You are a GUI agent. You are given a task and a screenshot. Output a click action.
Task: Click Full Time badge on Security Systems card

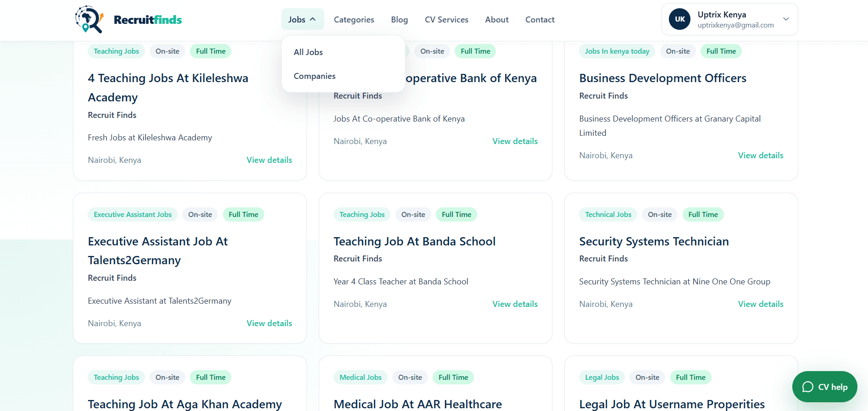703,215
